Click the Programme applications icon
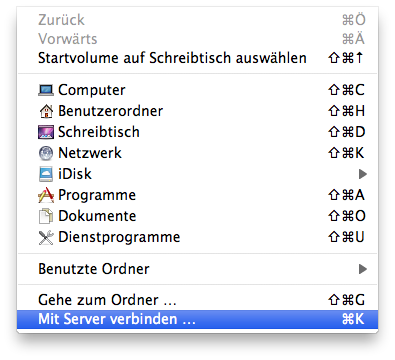Image resolution: width=395 pixels, height=360 pixels. click(46, 195)
